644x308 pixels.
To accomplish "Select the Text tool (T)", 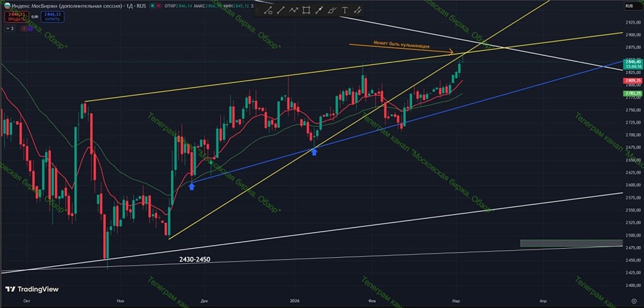I will [x=345, y=11].
